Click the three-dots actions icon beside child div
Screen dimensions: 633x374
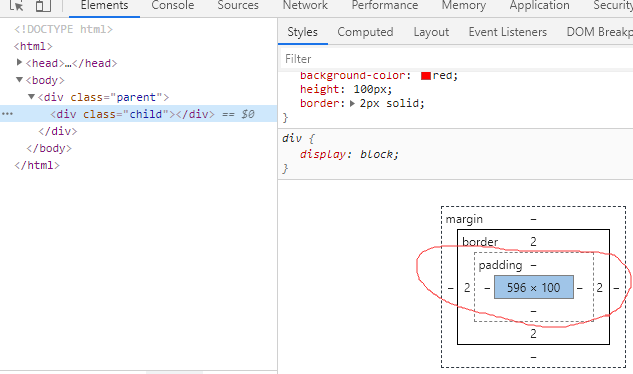(x=7, y=114)
